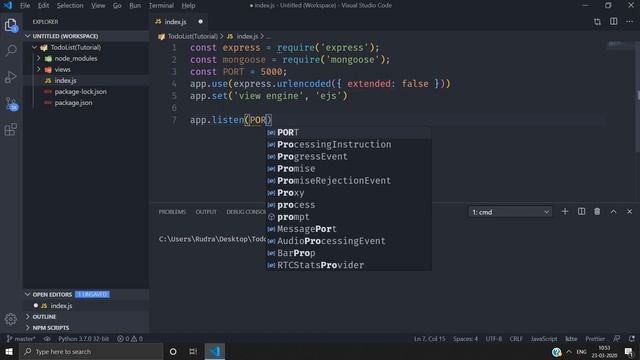Click the master branch indicator
The width and height of the screenshot is (640, 360).
[x=21, y=339]
